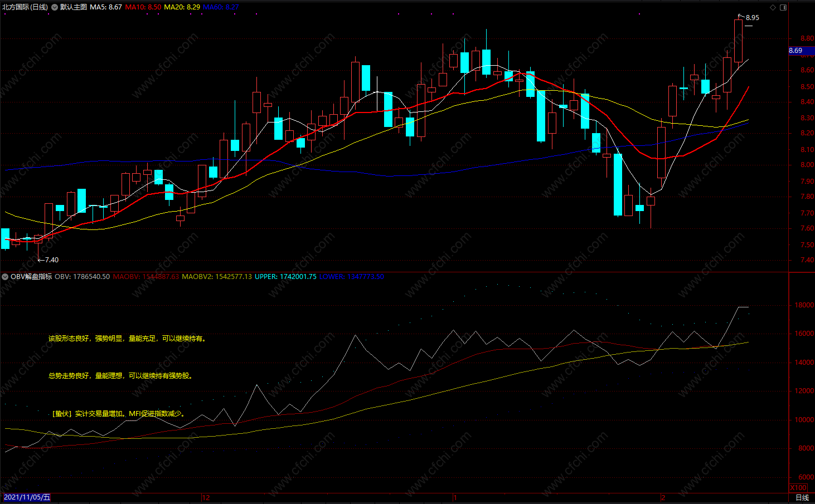Click the month 12 marker on timeline
The image size is (815, 504).
point(206,497)
